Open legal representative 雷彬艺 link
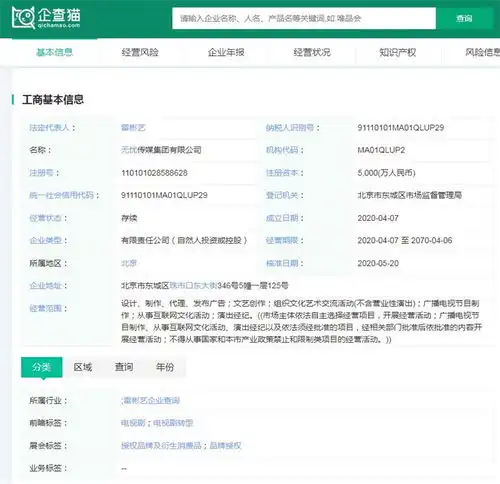 (133, 128)
